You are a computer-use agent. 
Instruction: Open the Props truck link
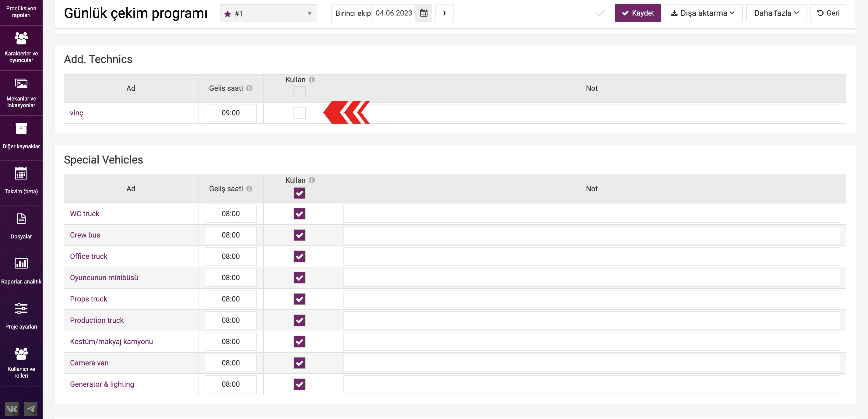(89, 299)
